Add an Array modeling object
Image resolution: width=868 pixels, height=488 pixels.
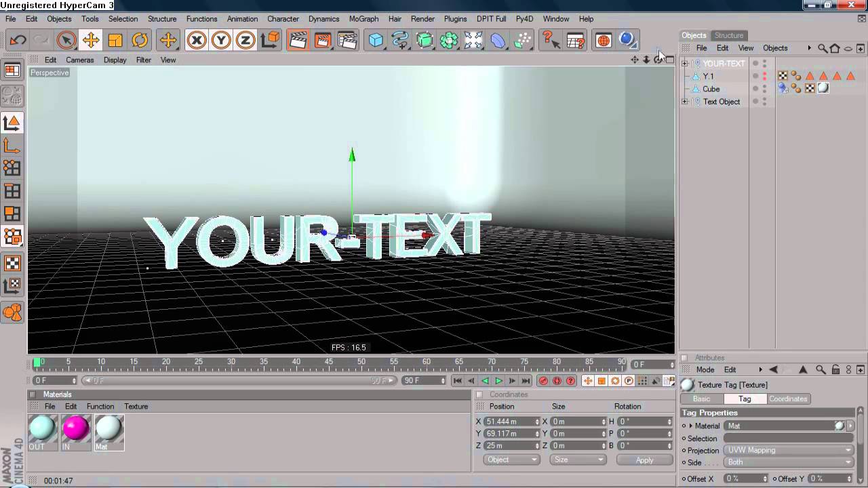coord(449,41)
